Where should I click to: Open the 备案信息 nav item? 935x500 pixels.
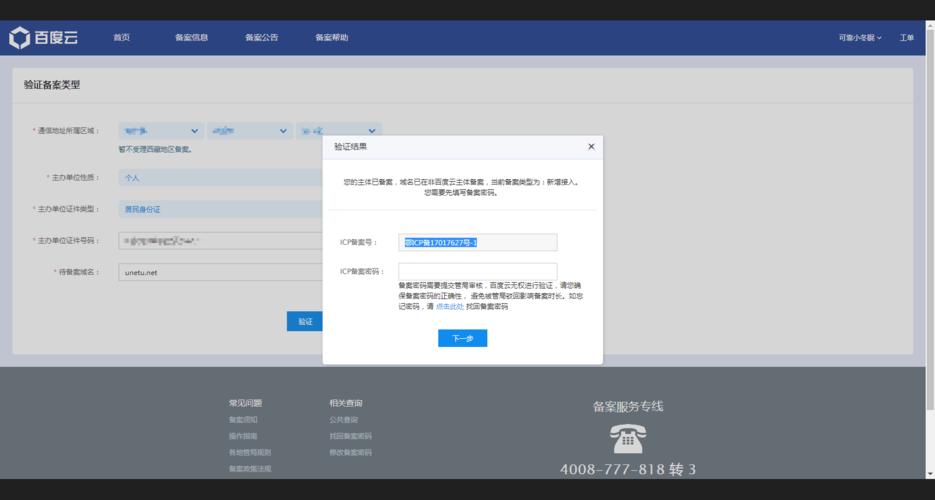pyautogui.click(x=191, y=38)
